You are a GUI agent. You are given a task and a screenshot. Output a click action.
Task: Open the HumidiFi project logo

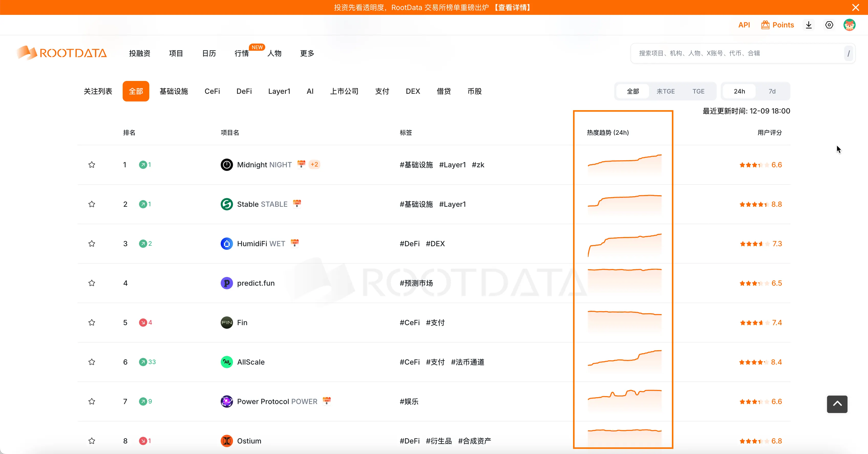pyautogui.click(x=227, y=244)
